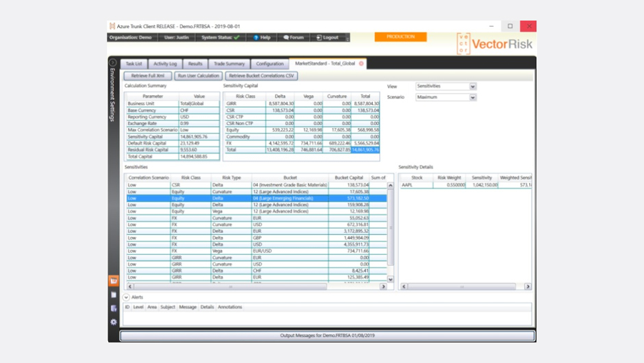The image size is (644, 363).
Task: Click the Logout door icon
Action: tap(319, 38)
